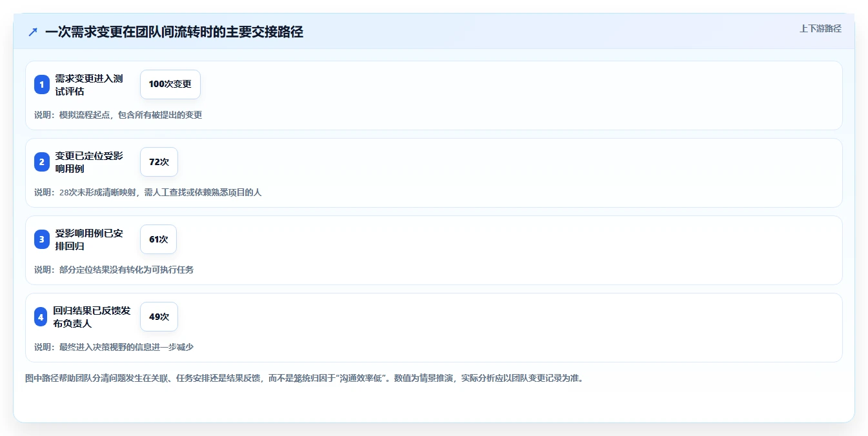Click the note 模拟流程起点,包含所有被提出的变更
The width and height of the screenshot is (868, 436).
[x=118, y=115]
